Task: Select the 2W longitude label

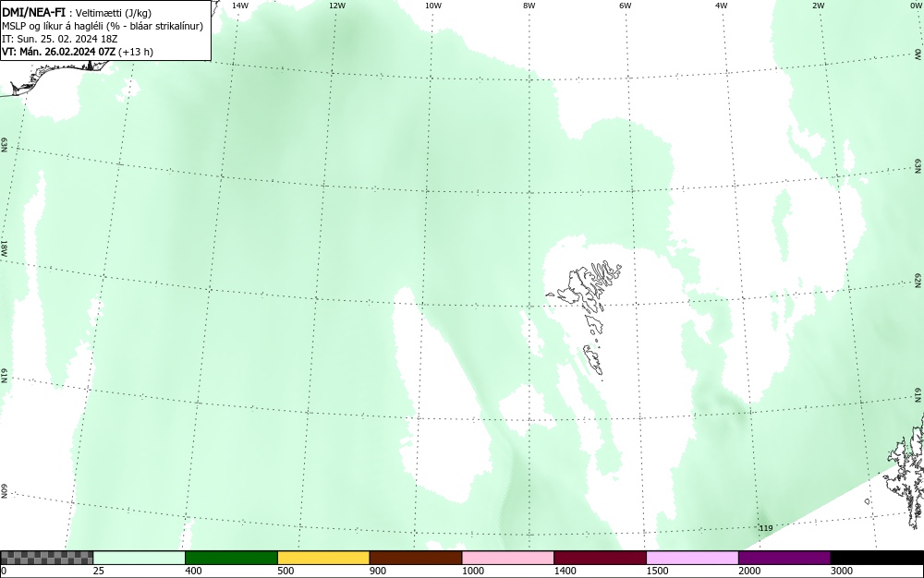Action: (x=818, y=6)
